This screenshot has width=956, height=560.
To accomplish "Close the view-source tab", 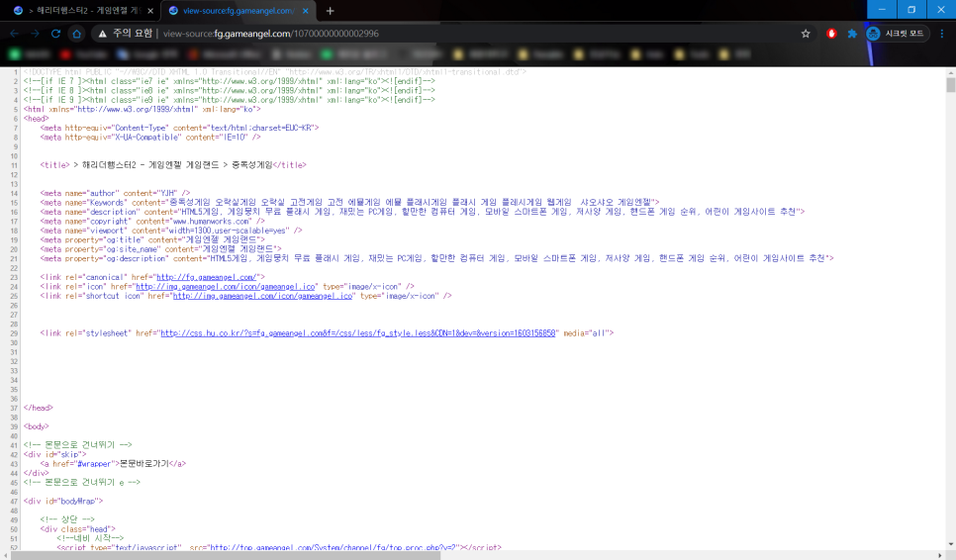I will (x=306, y=11).
